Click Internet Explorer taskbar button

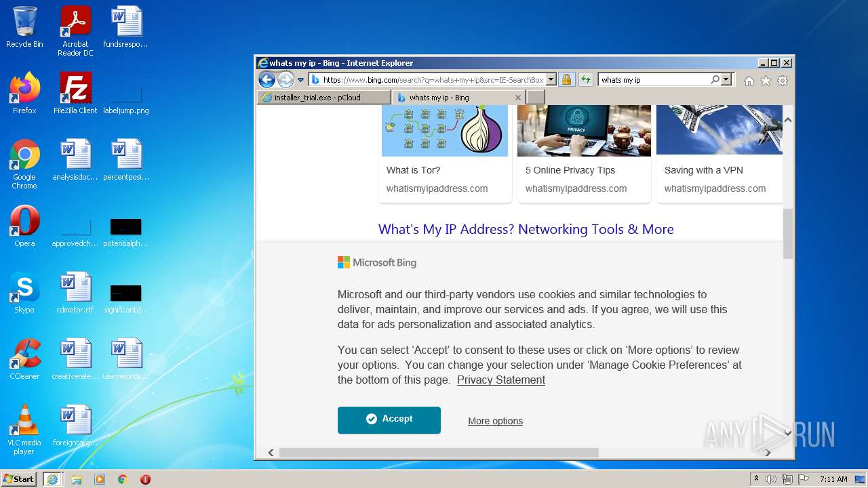click(52, 479)
